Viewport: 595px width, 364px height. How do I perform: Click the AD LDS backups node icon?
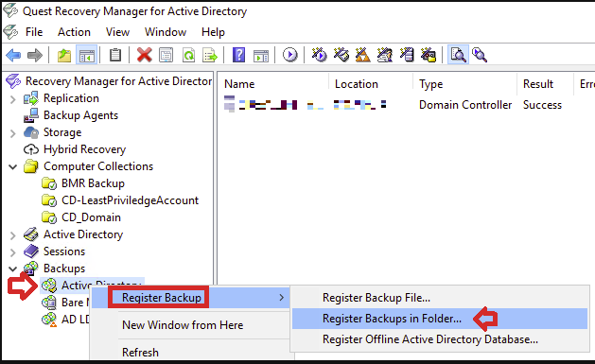(49, 320)
